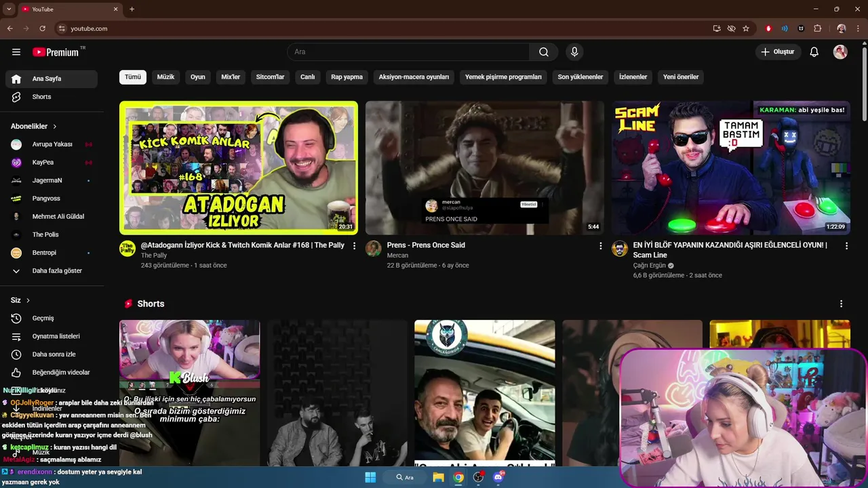The image size is (868, 488).
Task: Open the notifications bell
Action: [x=814, y=52]
